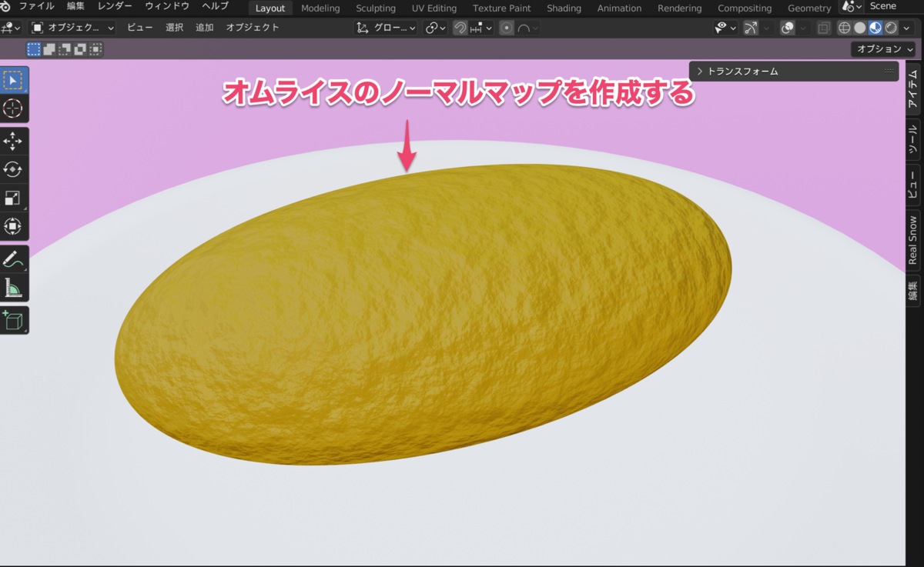Switch to the Geometry workspace tab

coord(809,8)
